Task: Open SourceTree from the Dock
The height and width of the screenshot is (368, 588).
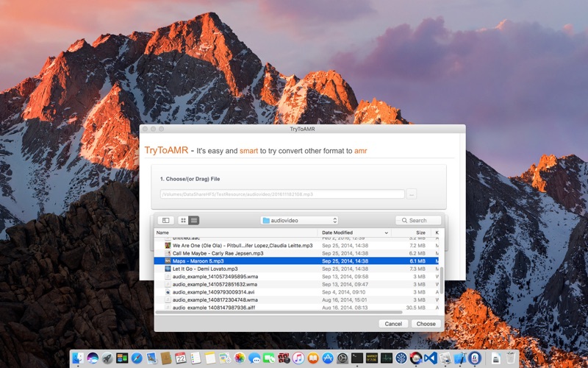Action: click(x=401, y=358)
